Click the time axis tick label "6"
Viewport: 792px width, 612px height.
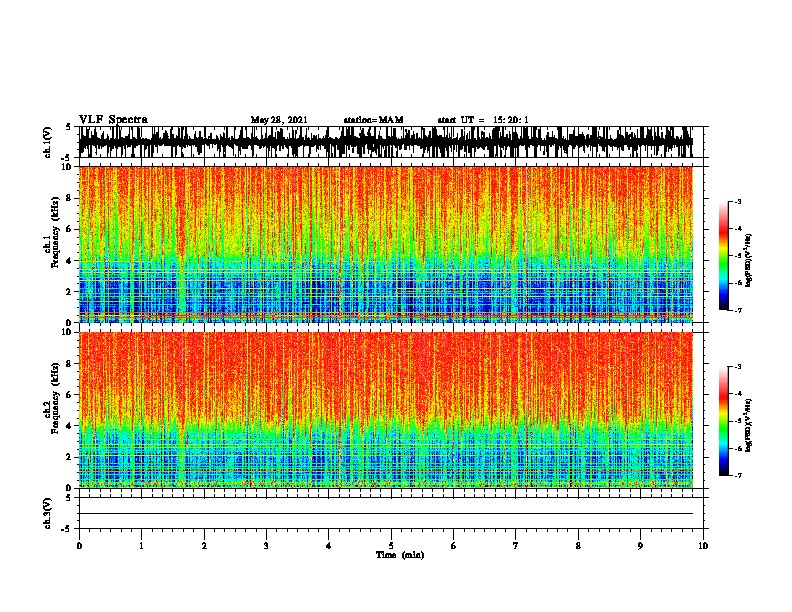453,545
